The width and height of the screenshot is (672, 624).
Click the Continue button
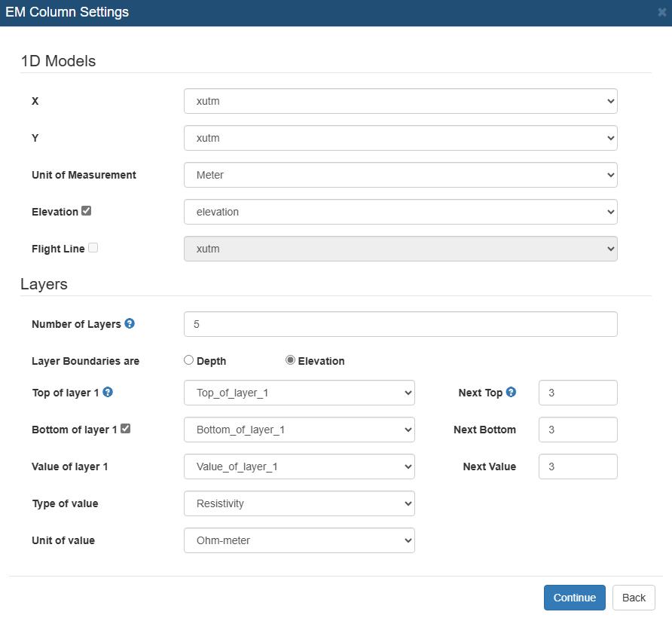pos(575,598)
